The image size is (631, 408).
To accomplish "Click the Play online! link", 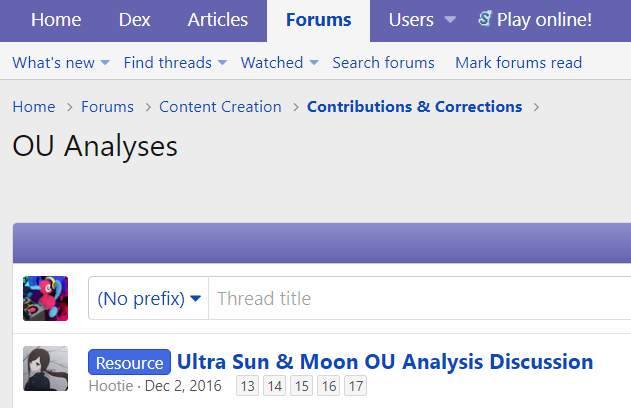I will click(x=544, y=20).
